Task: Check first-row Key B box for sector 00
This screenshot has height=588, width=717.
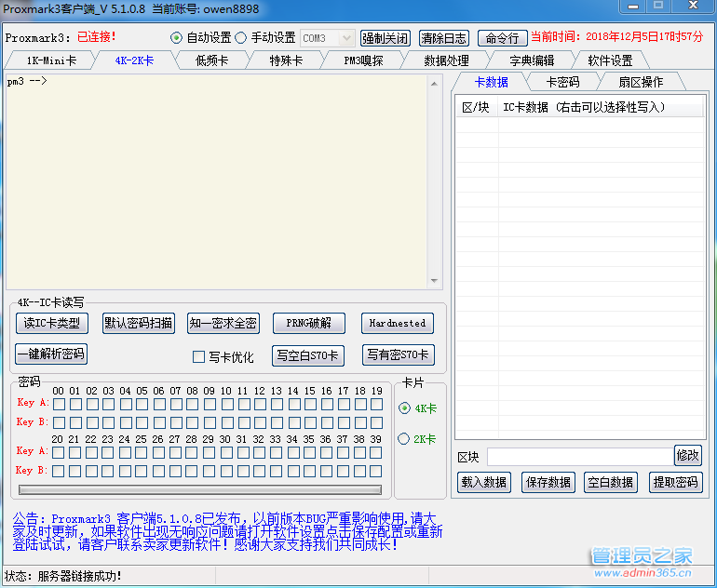Action: coord(59,422)
